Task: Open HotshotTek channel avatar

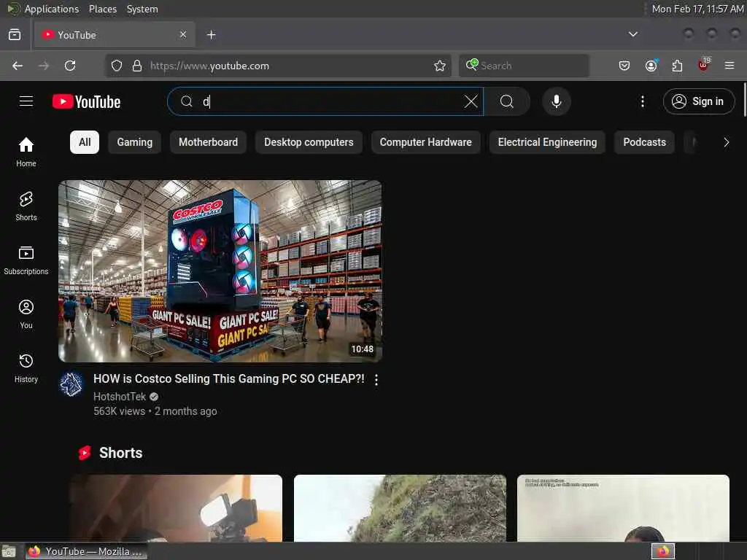Action: pos(71,384)
